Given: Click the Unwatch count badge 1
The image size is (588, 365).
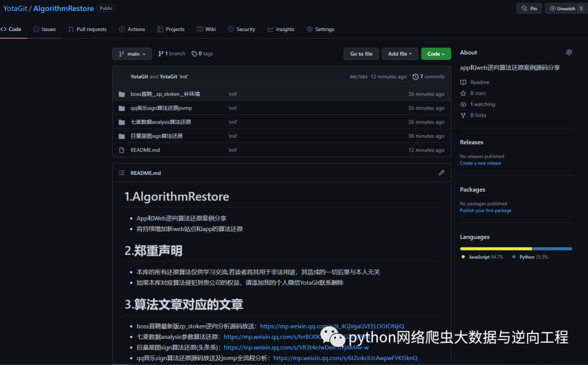Looking at the screenshot, I should 581,8.
